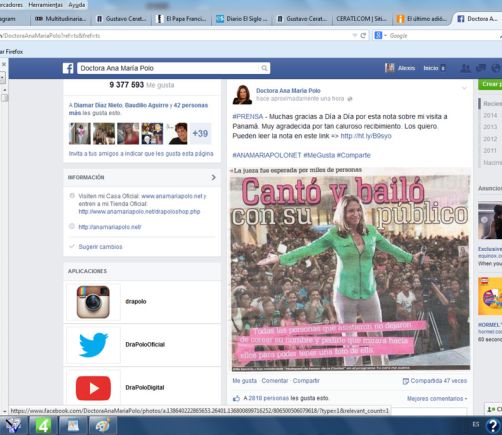Viewport: 502px width, 435px height.
Task: Open the post options dropdown arrow
Action: pyautogui.click(x=464, y=88)
